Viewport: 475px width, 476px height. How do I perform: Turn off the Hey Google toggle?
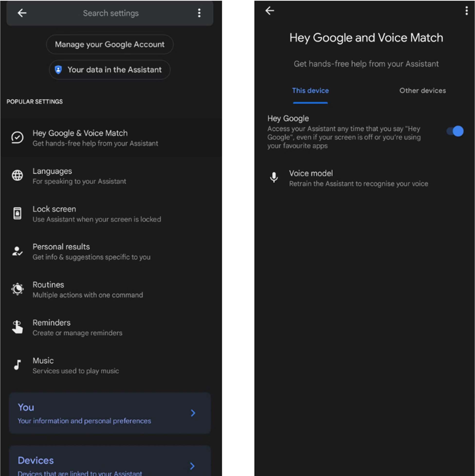tap(455, 131)
